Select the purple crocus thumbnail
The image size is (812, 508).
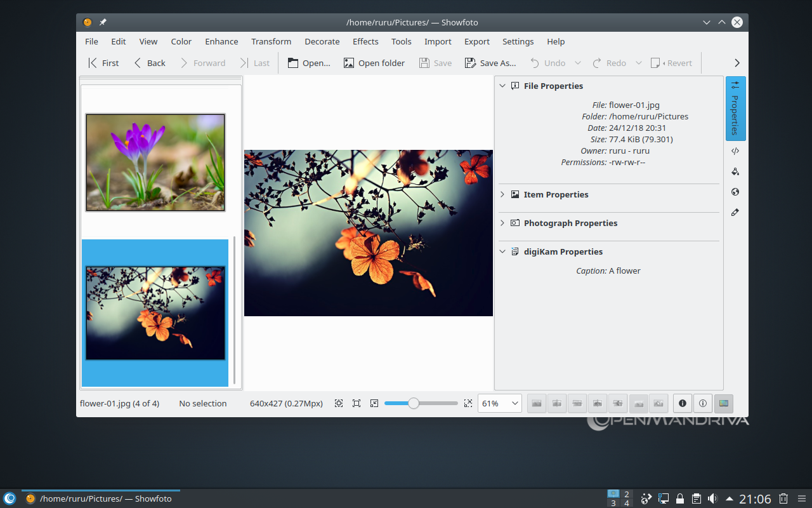[x=155, y=163]
